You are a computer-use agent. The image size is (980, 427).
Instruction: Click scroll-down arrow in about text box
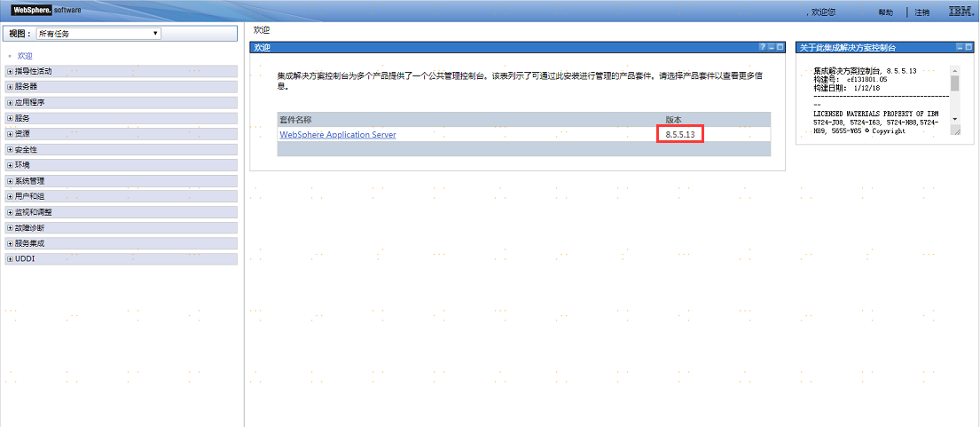click(x=955, y=118)
